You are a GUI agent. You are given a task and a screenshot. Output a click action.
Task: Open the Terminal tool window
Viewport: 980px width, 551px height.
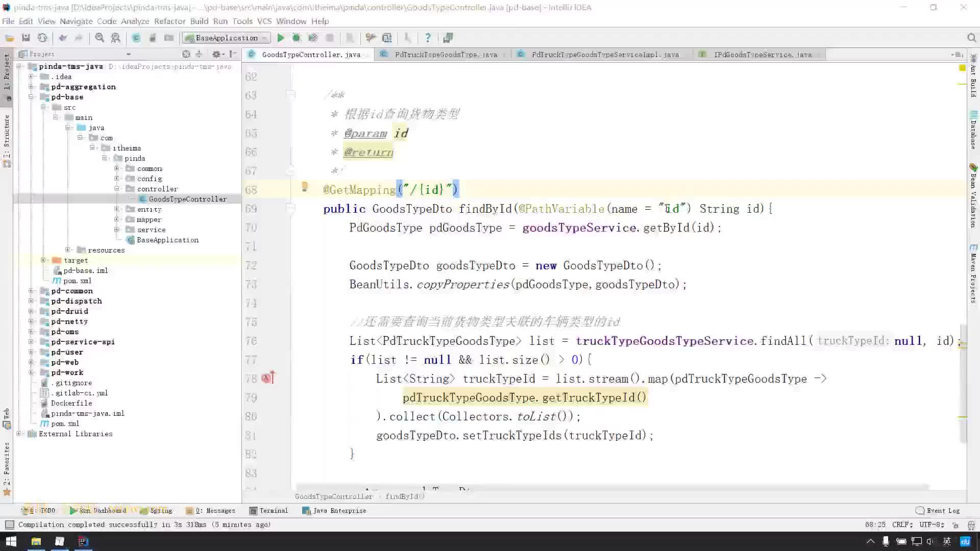tap(268, 510)
